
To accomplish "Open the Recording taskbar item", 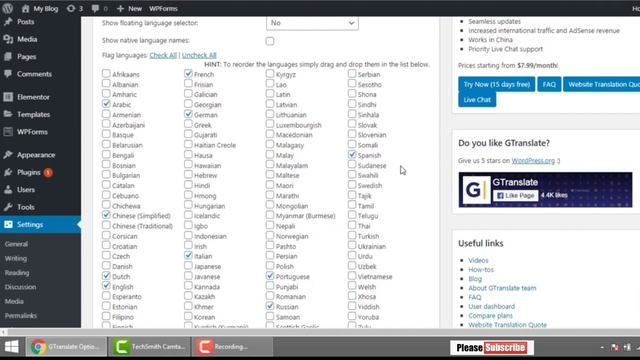I will click(x=233, y=347).
